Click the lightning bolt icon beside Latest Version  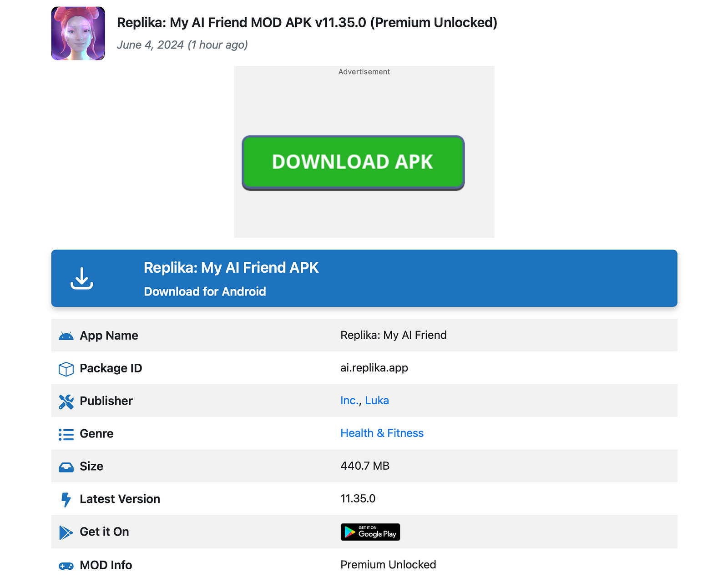66,500
